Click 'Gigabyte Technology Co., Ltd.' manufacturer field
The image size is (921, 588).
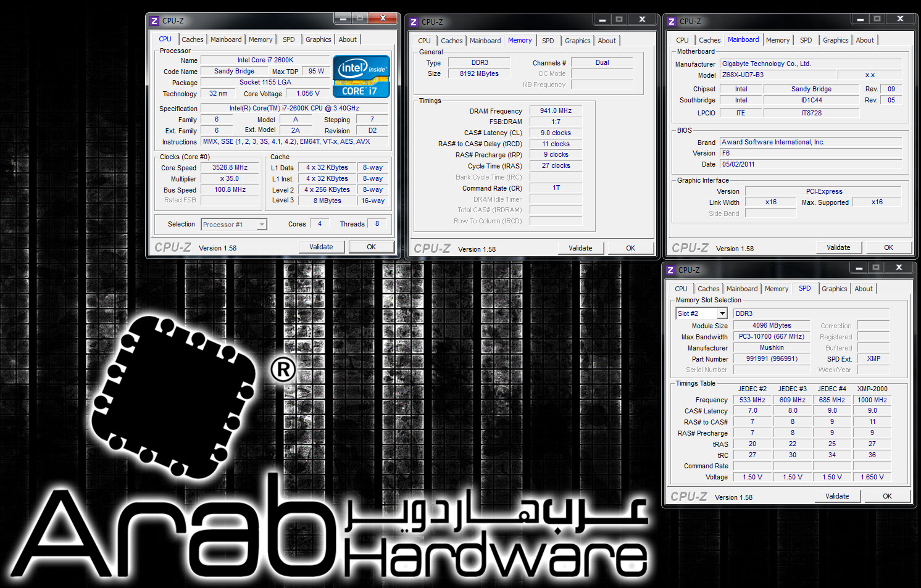[811, 64]
